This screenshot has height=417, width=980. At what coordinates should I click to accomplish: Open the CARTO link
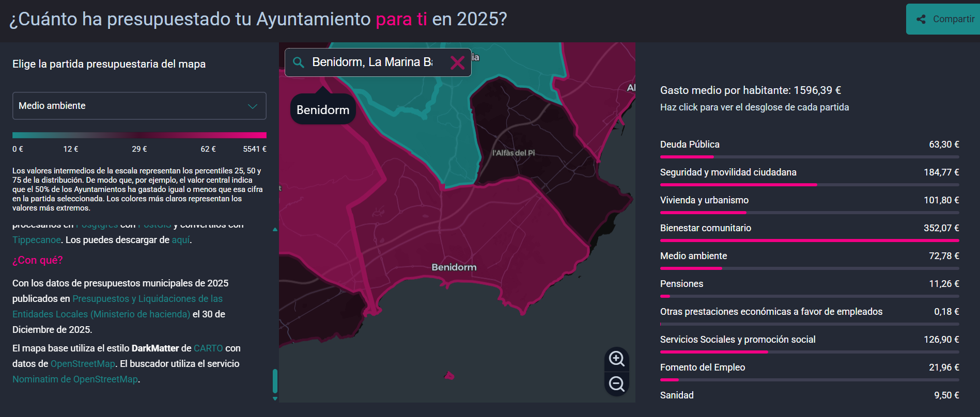point(208,348)
